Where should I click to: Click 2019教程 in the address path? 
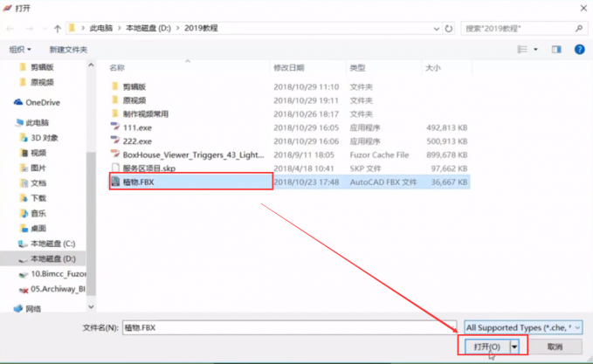click(201, 28)
